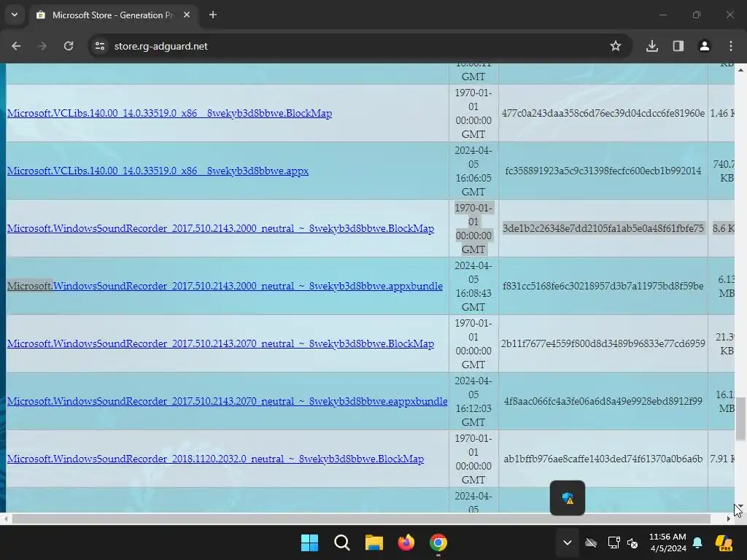
Task: Click hash 4f8aac066fc4a3fe06a6d8a49e9928ebd8912f99
Action: [x=603, y=402]
